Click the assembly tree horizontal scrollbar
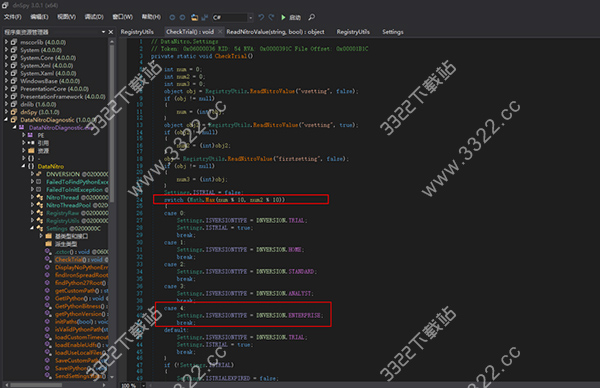The image size is (600, 388). tap(36, 385)
